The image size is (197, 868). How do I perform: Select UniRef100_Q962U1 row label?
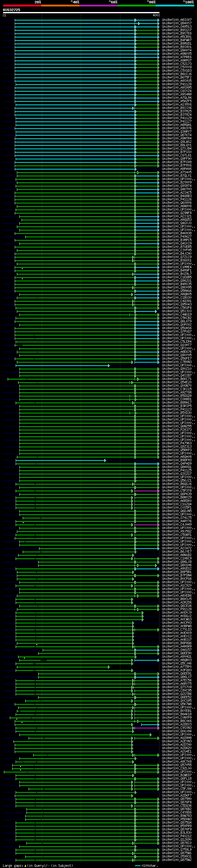click(x=177, y=280)
